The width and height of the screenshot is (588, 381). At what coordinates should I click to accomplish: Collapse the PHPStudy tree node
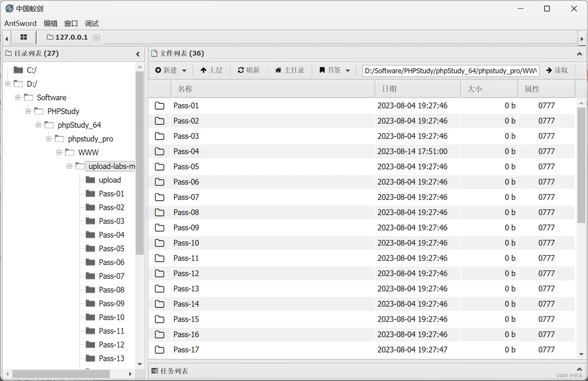tap(28, 111)
